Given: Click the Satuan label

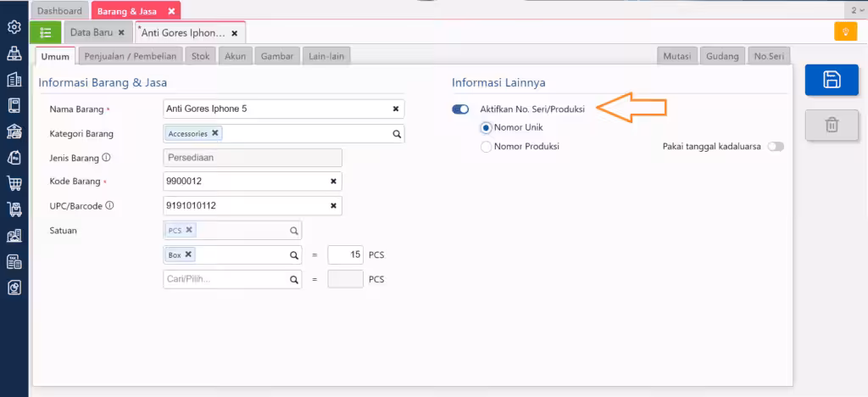Looking at the screenshot, I should [63, 231].
